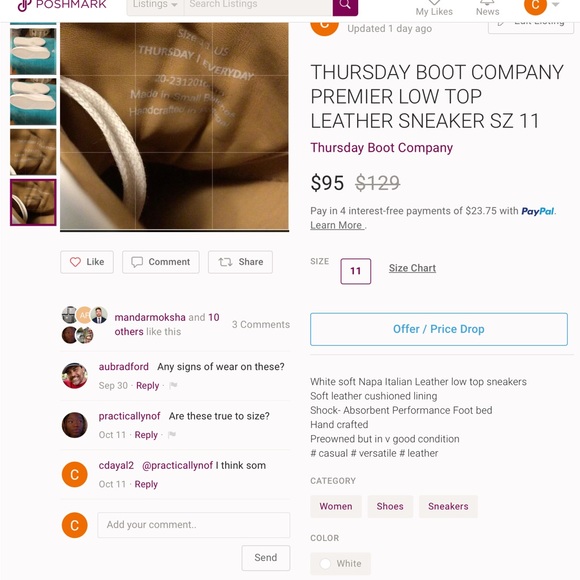Click Offer / Price Drop button
The image size is (580, 580).
coord(439,329)
